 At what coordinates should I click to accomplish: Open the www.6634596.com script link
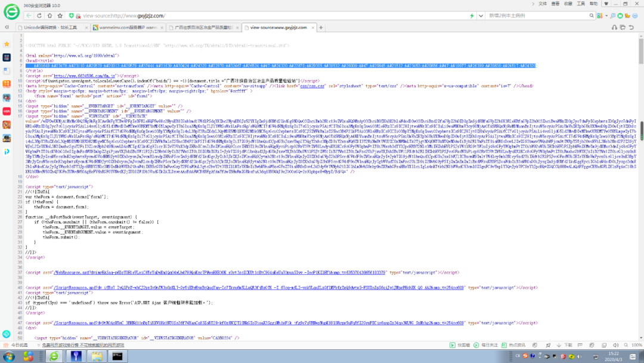click(x=84, y=76)
